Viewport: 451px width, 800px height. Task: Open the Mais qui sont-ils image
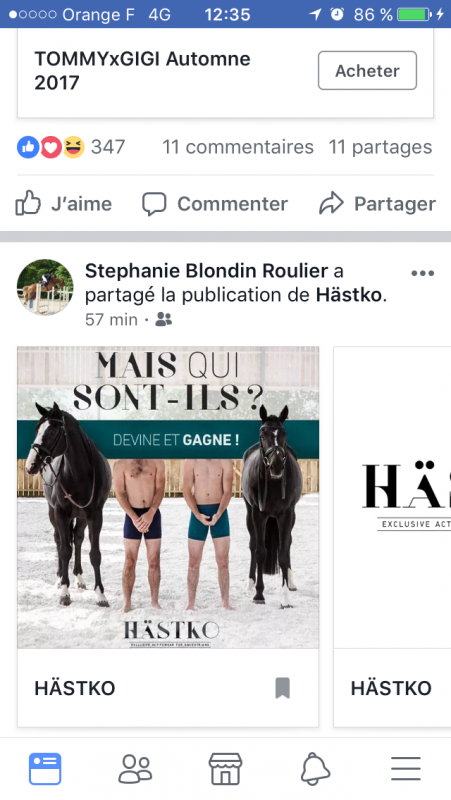(x=168, y=497)
